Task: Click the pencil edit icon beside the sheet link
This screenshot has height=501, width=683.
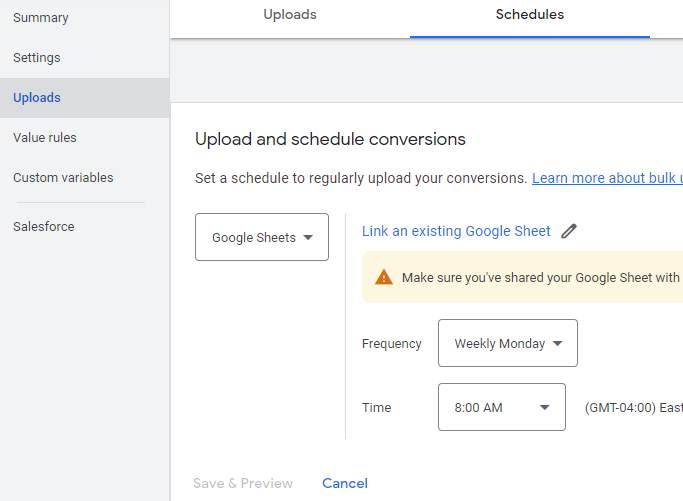Action: [x=569, y=231]
